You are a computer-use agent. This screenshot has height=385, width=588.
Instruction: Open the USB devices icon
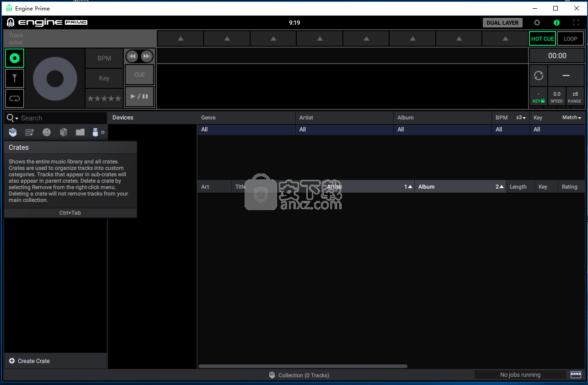(x=95, y=132)
